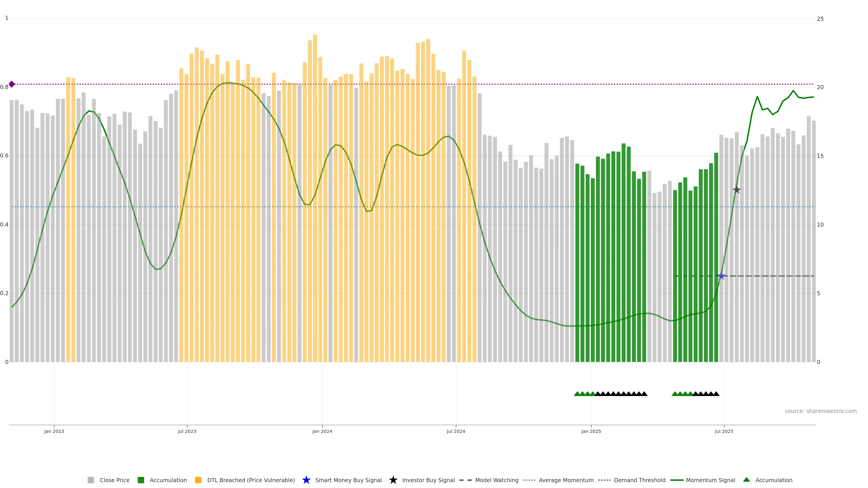Click the orange DTL Breached swatch
The width and height of the screenshot is (868, 488).
click(198, 480)
